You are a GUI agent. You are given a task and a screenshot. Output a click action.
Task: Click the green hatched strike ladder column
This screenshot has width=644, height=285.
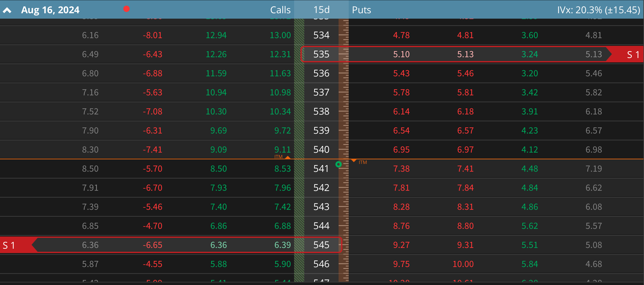click(x=299, y=132)
